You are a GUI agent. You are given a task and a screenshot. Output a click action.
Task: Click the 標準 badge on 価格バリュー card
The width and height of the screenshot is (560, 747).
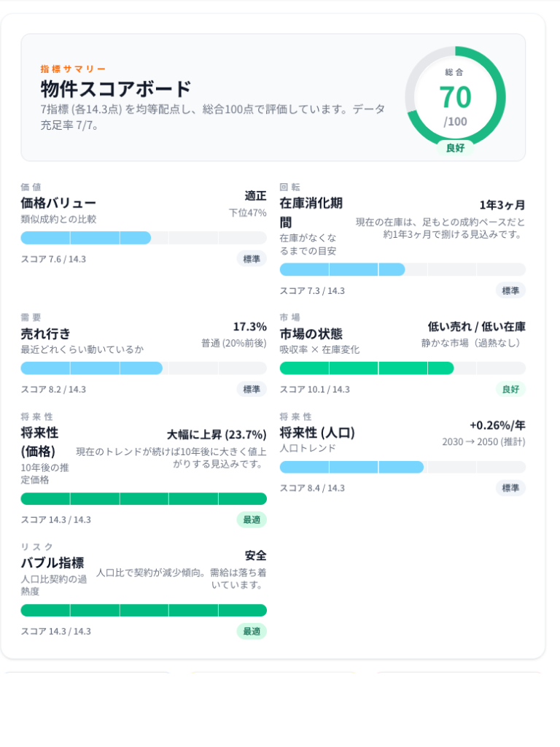(251, 259)
